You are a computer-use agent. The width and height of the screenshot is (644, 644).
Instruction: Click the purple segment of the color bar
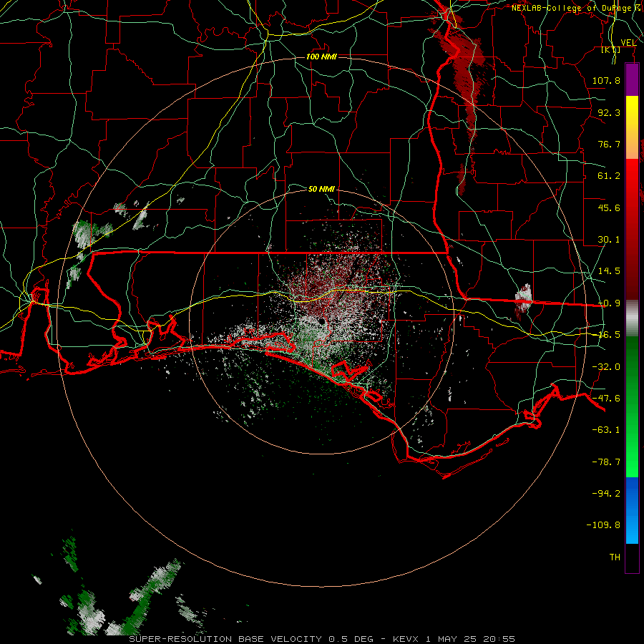(x=632, y=80)
